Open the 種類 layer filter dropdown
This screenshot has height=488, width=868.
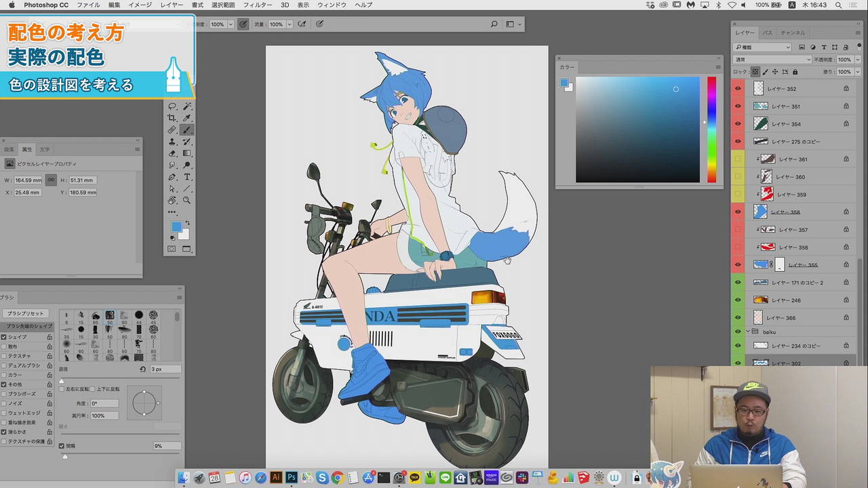763,47
